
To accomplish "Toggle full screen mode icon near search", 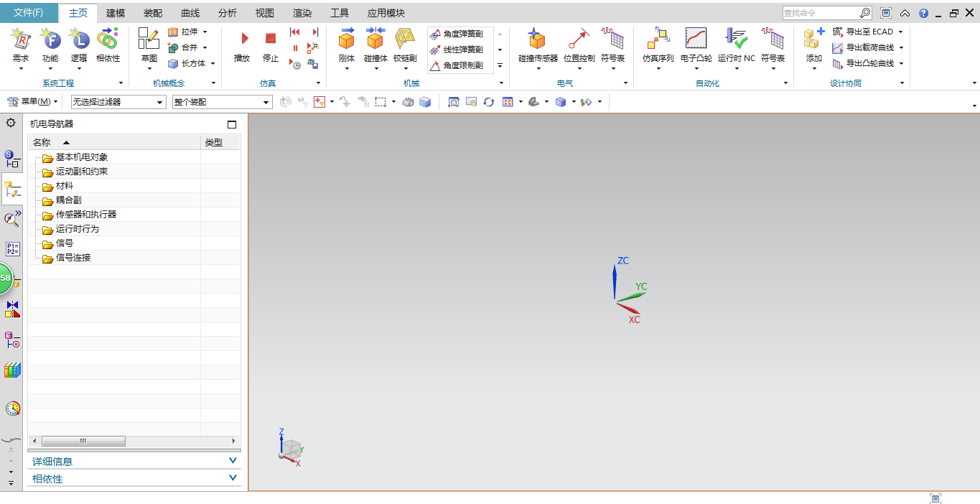I will (886, 13).
